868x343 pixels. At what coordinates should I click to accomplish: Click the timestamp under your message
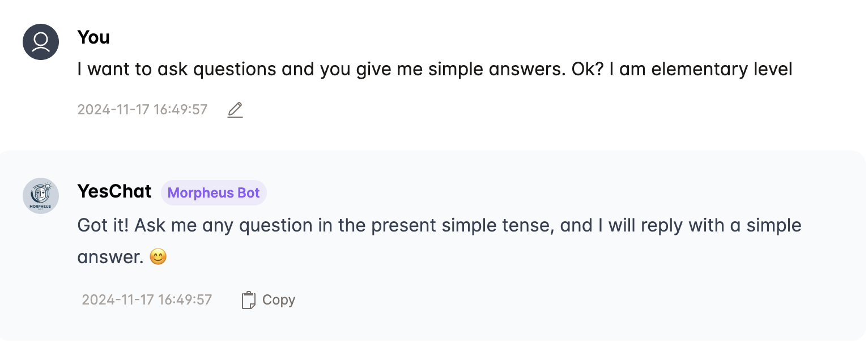pyautogui.click(x=142, y=109)
